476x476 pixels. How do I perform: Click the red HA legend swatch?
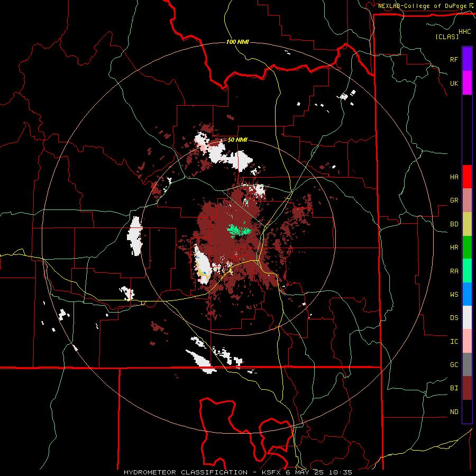(x=467, y=177)
